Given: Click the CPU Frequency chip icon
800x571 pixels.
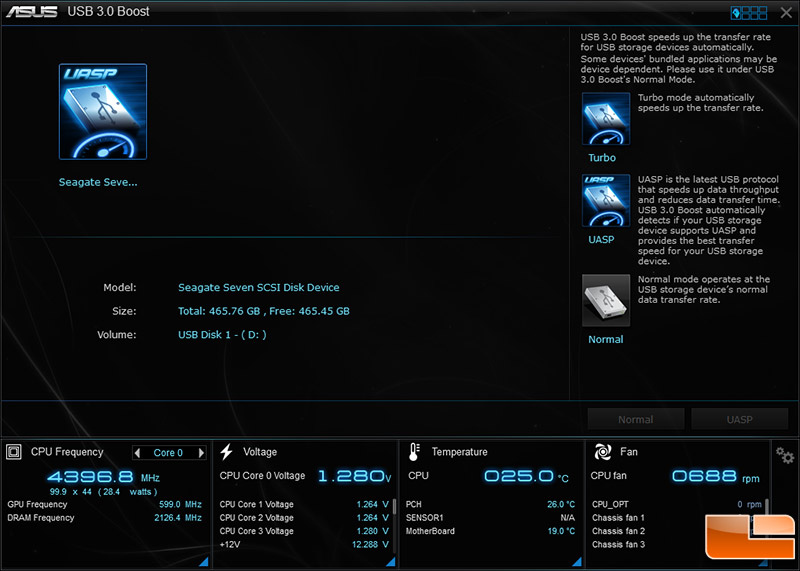Looking at the screenshot, I should pyautogui.click(x=14, y=452).
